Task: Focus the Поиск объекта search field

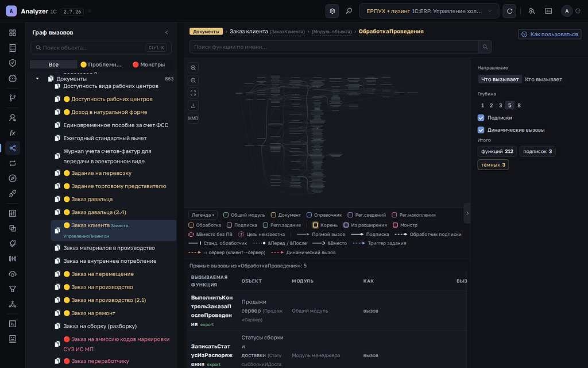Action: (101, 48)
